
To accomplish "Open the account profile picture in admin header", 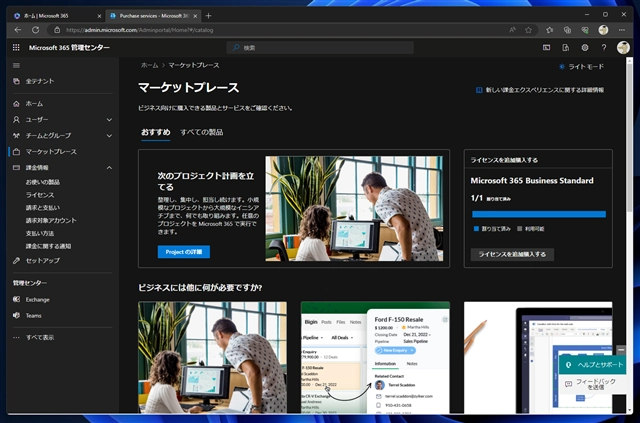I will 623,47.
